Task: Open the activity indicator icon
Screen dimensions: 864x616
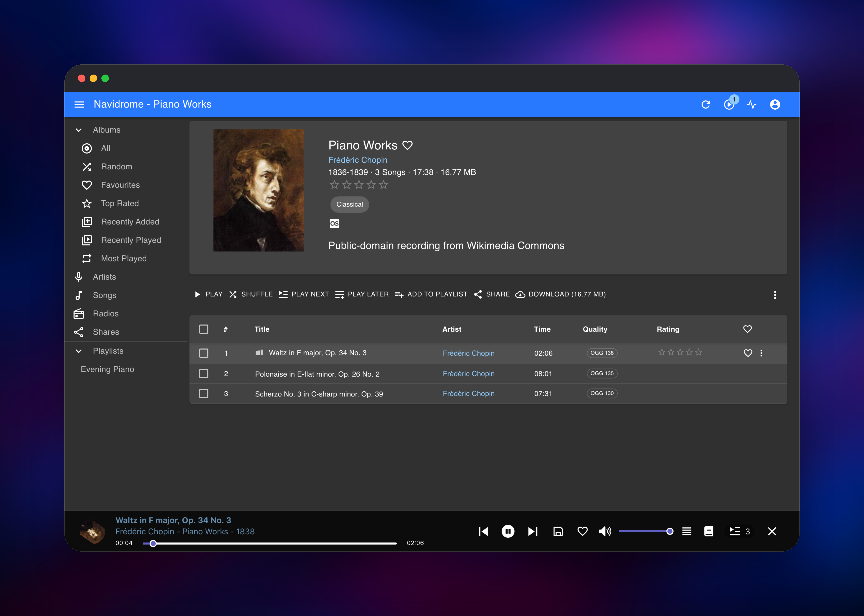Action: click(x=752, y=104)
